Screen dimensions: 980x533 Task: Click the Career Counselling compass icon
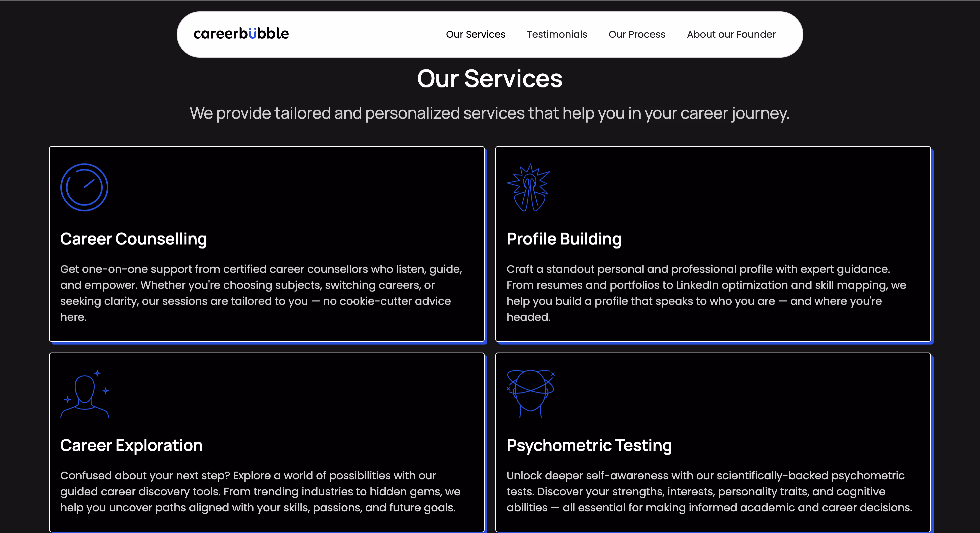point(84,187)
